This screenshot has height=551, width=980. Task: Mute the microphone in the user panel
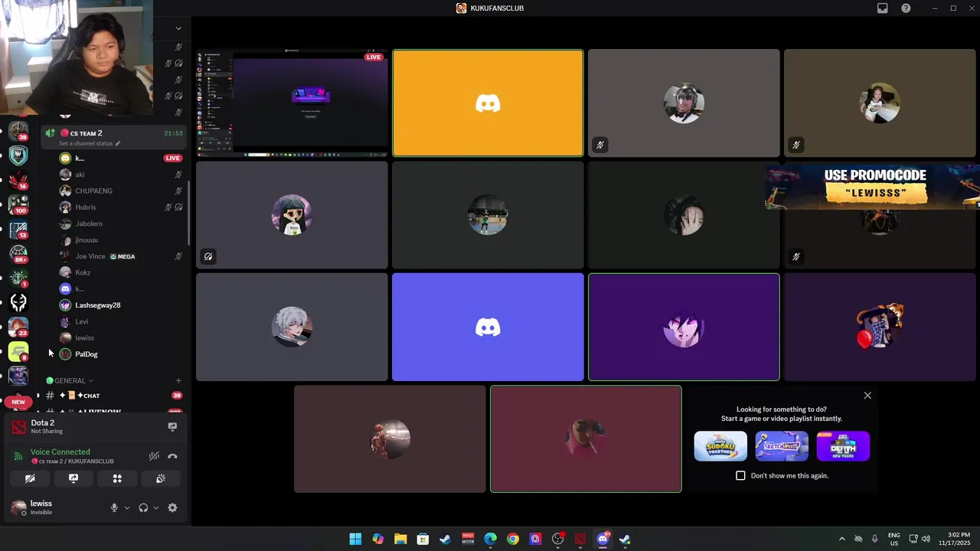pos(114,507)
